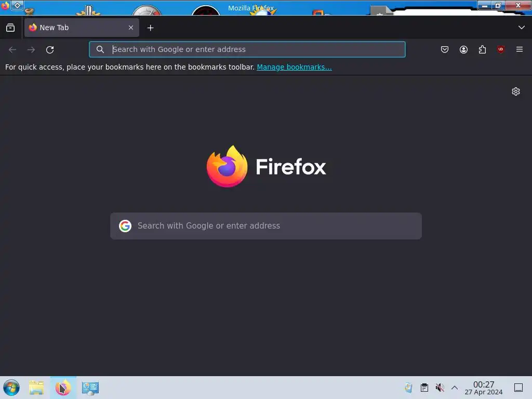This screenshot has width=532, height=399.
Task: Open the Firefox account menu
Action: (463, 49)
